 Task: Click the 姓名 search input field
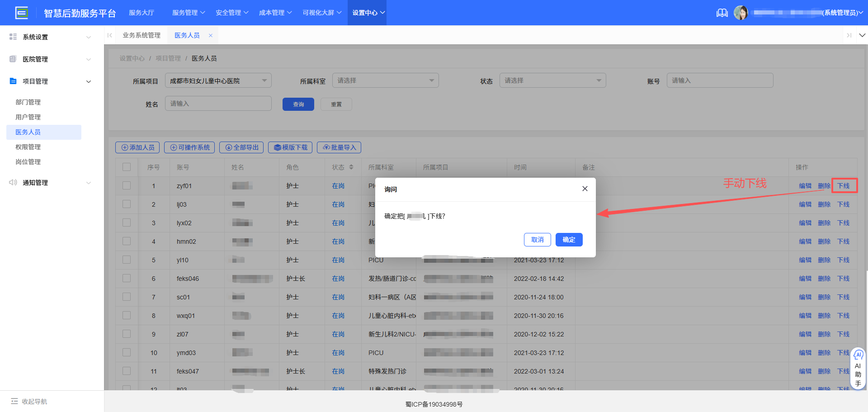tap(218, 104)
